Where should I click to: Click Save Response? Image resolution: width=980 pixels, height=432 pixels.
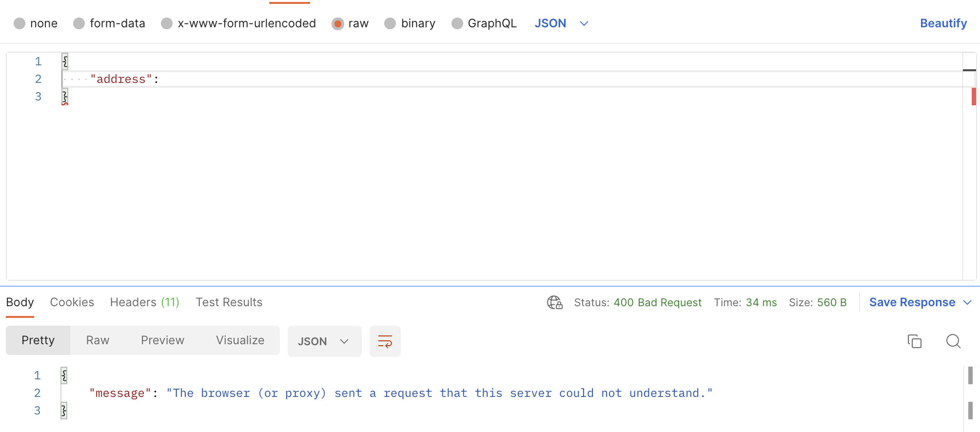coord(911,302)
